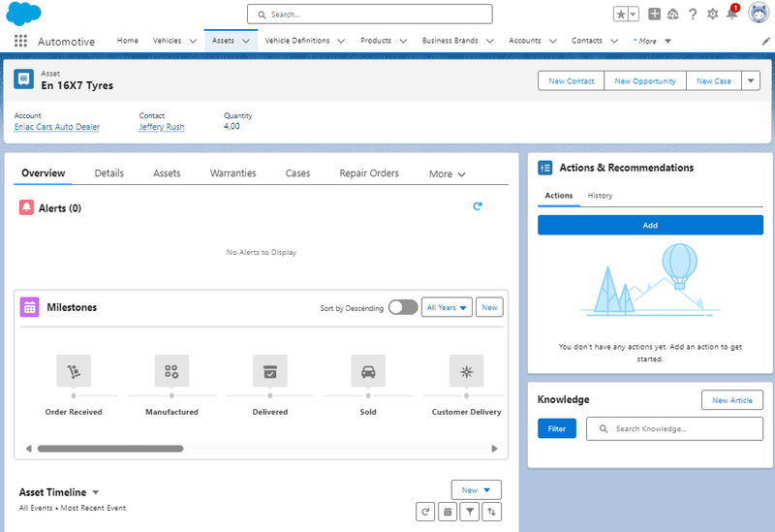Open the Asset Timeline date picker icon

point(448,512)
